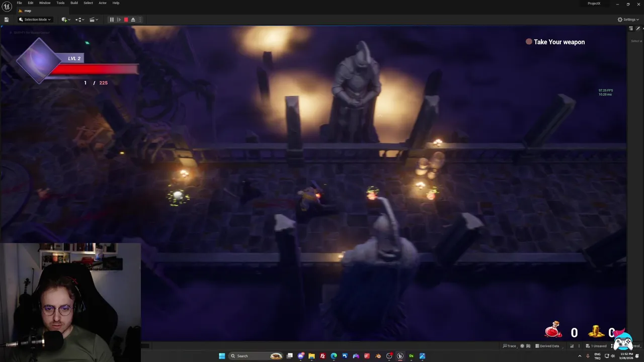Click the gold coins pile icon

point(597,331)
